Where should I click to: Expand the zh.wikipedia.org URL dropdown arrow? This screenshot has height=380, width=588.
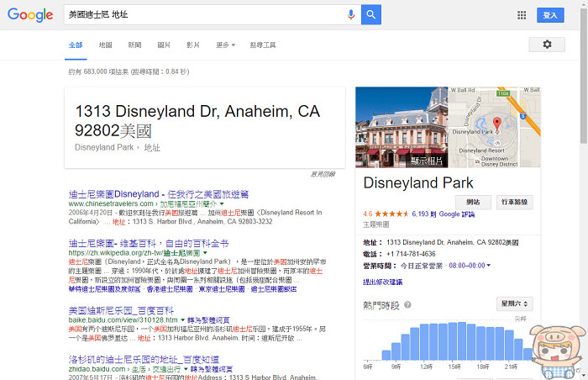(205, 253)
